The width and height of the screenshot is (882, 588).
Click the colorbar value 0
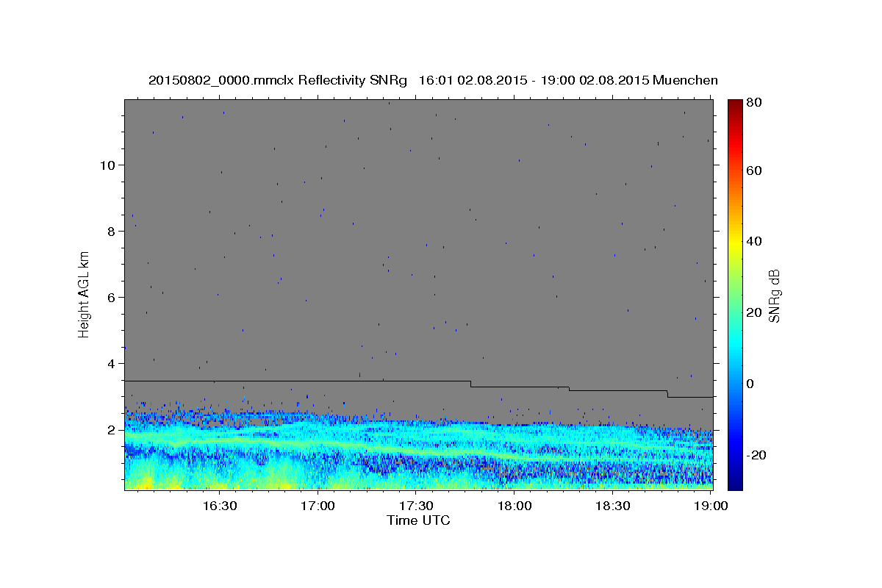[750, 384]
